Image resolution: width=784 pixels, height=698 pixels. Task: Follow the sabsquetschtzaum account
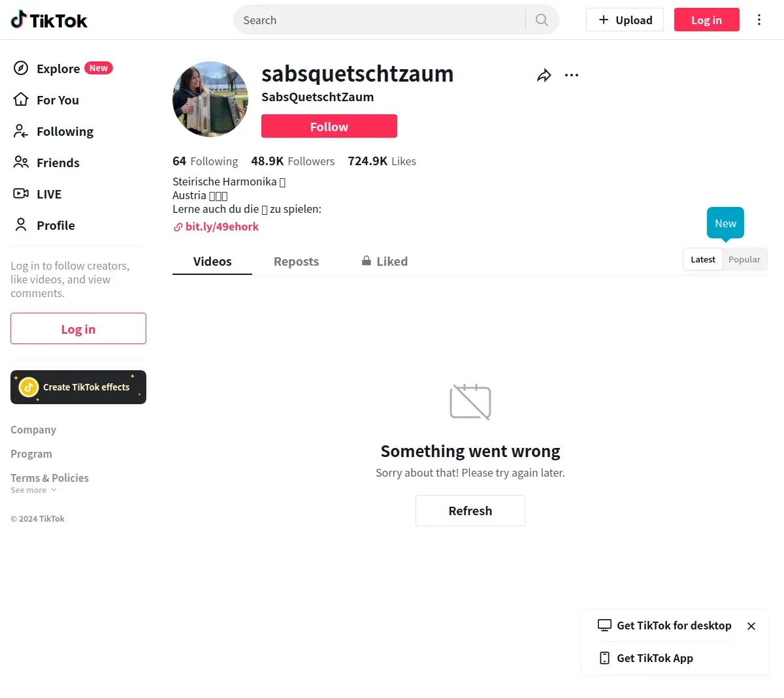pos(329,126)
